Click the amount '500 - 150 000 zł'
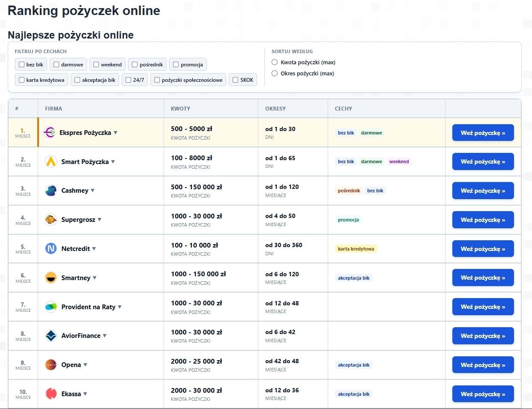 click(x=196, y=187)
